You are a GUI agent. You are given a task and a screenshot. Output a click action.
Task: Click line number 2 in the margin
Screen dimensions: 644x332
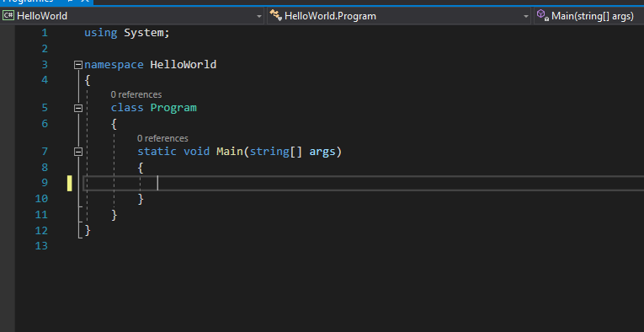tap(45, 49)
